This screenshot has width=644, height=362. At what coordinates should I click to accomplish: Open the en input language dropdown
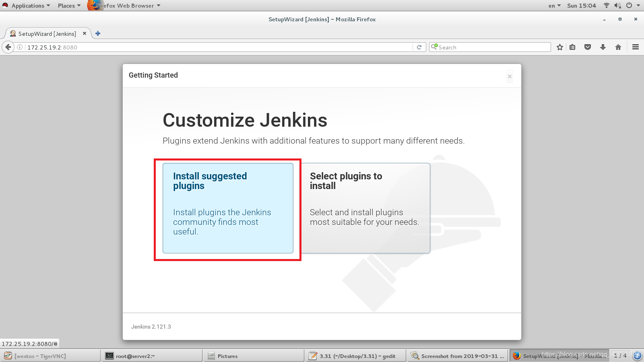(554, 6)
